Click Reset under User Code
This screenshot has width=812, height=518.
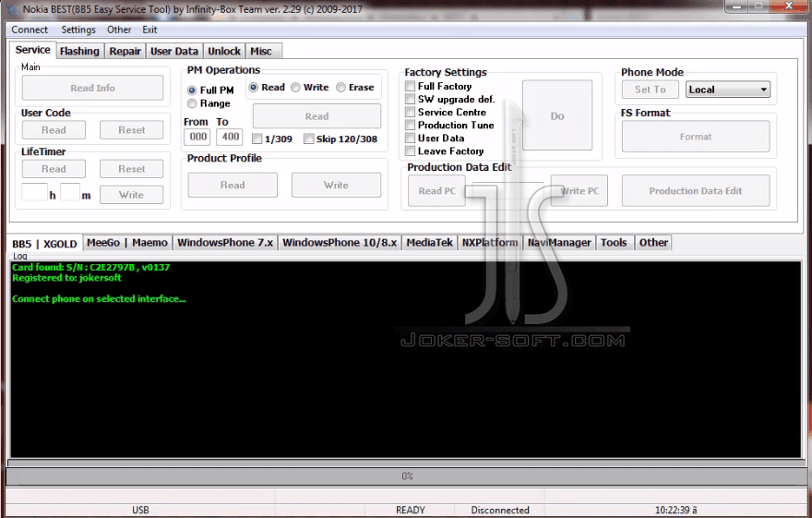(x=132, y=130)
